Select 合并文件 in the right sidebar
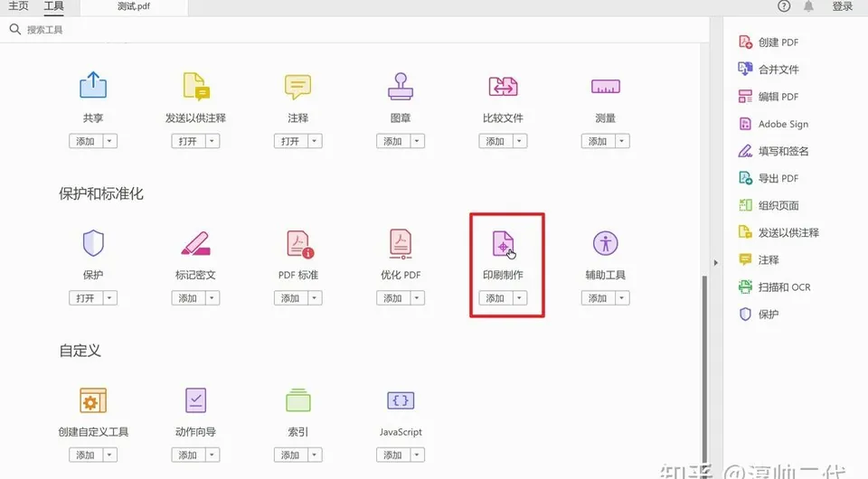The image size is (868, 479). coord(769,70)
